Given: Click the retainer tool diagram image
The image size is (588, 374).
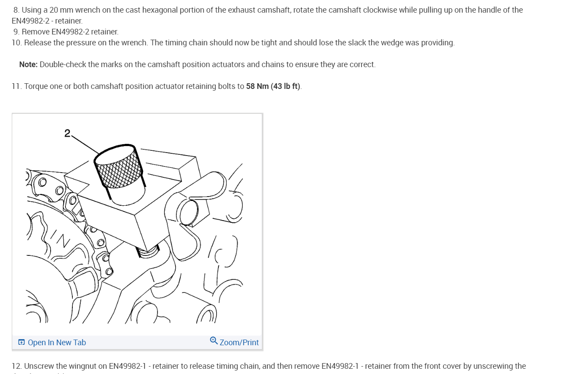Looking at the screenshot, I should click(x=137, y=224).
